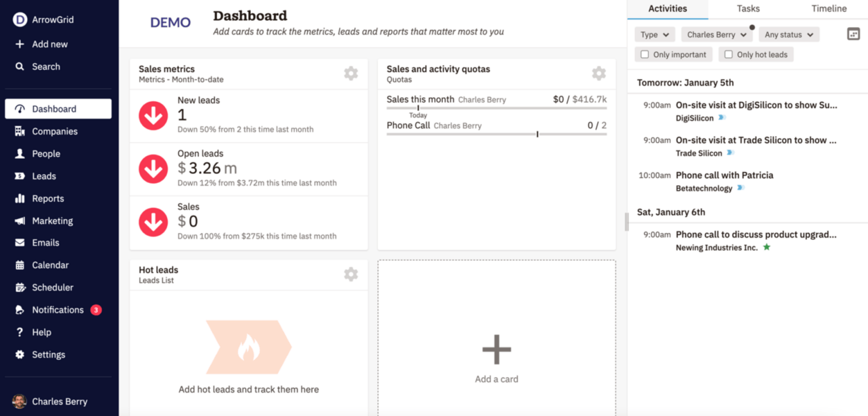This screenshot has height=416, width=868.
Task: Switch to the Timeline tab
Action: (828, 8)
